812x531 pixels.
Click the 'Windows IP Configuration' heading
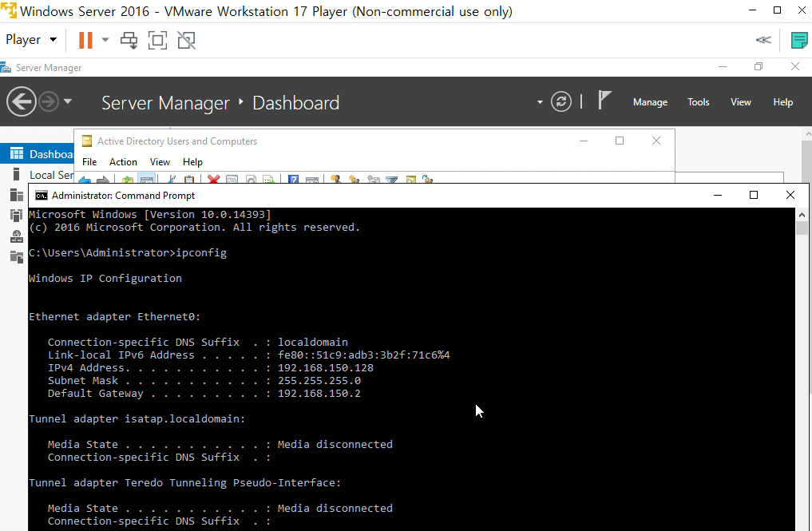105,278
